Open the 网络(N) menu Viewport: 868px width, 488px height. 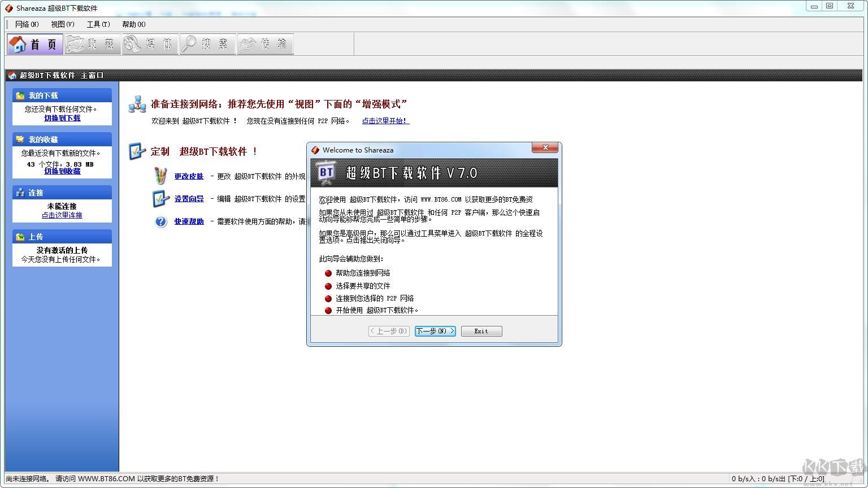27,24
